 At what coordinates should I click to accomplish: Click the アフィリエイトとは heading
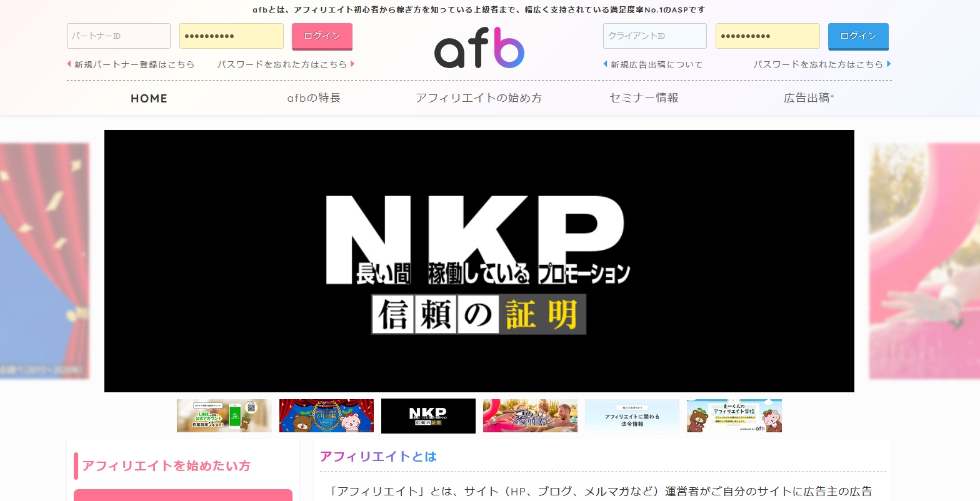coord(378,457)
